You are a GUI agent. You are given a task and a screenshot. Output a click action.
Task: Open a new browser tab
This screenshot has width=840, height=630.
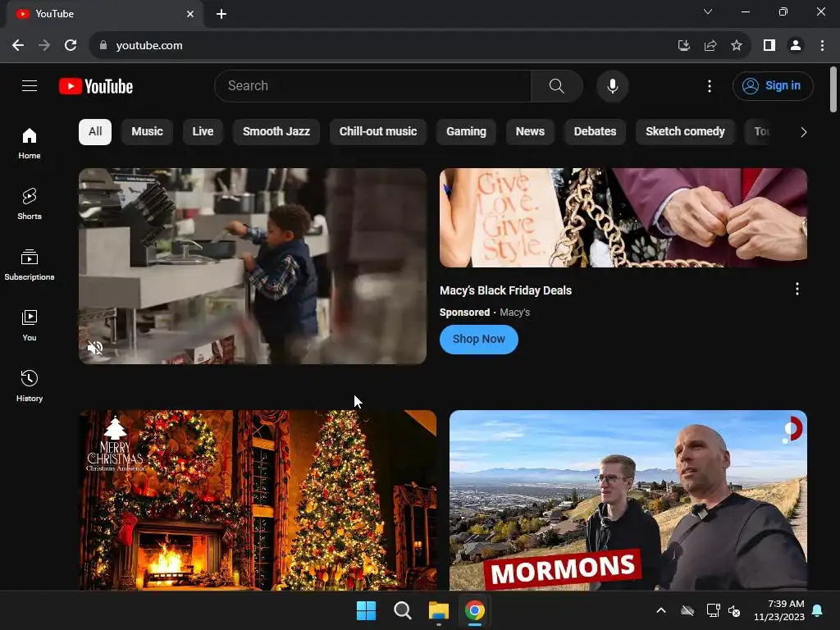coord(221,14)
